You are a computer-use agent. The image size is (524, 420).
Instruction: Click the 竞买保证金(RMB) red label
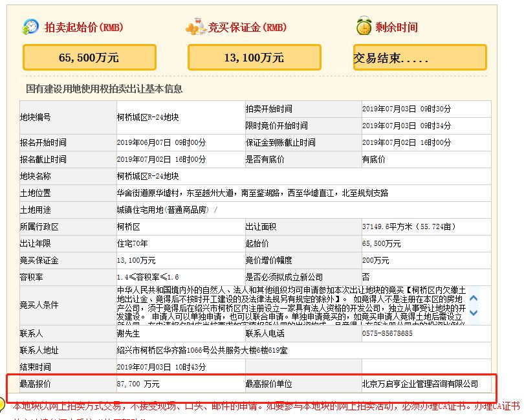point(247,27)
